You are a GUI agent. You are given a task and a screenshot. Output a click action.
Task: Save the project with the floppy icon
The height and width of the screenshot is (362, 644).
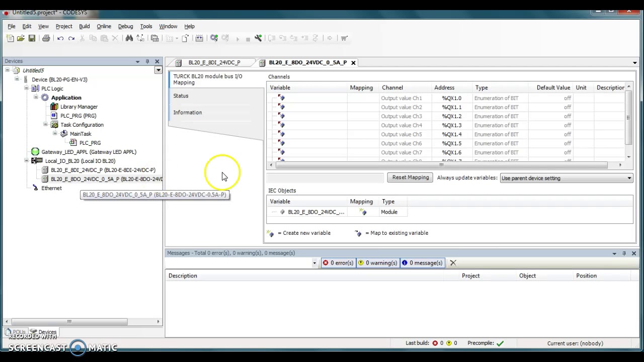32,38
